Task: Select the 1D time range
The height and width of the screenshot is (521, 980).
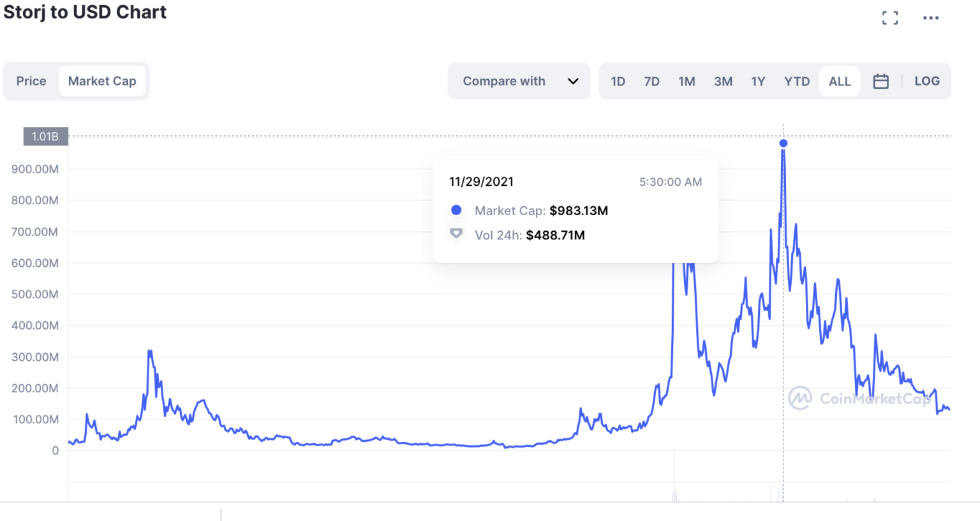Action: pyautogui.click(x=618, y=81)
